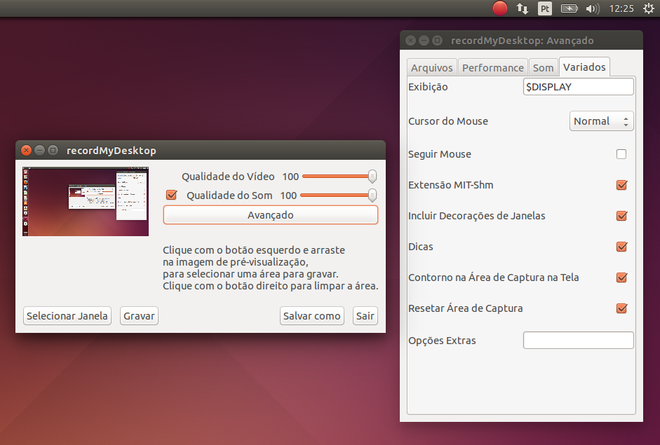This screenshot has width=660, height=445.
Task: Uncheck Incluir Decorações de Janelas
Action: [622, 216]
